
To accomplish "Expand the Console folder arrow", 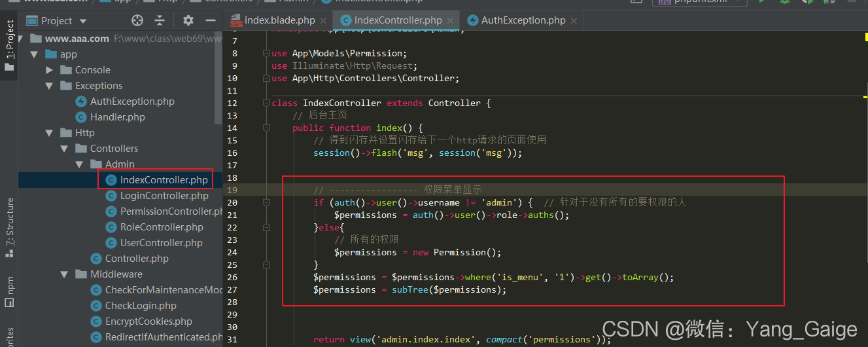I will tap(50, 70).
